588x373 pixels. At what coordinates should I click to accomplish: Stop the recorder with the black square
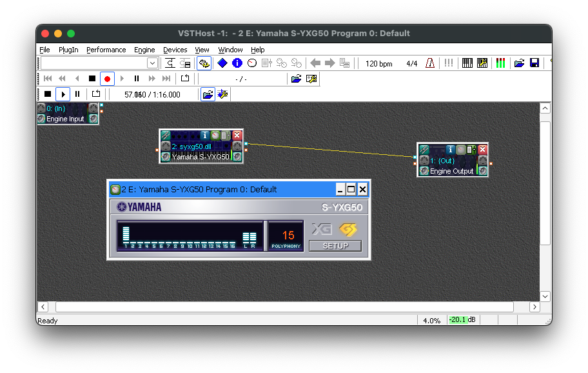(92, 79)
